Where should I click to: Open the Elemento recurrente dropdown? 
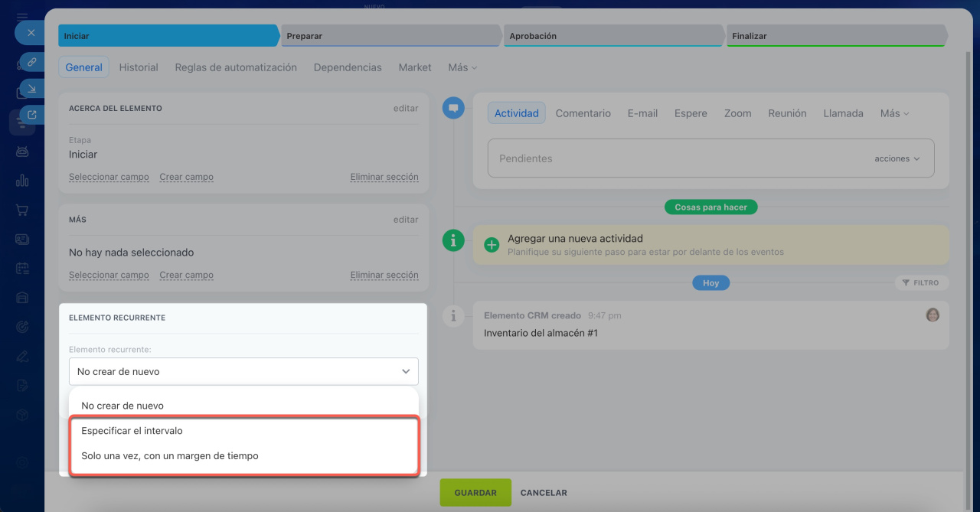point(243,371)
